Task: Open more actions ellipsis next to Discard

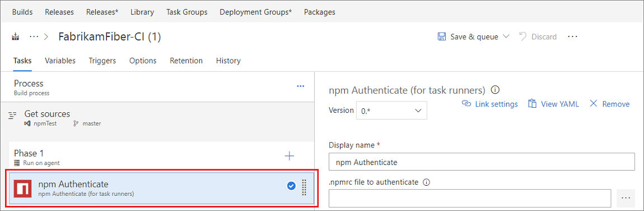Action: (x=572, y=36)
